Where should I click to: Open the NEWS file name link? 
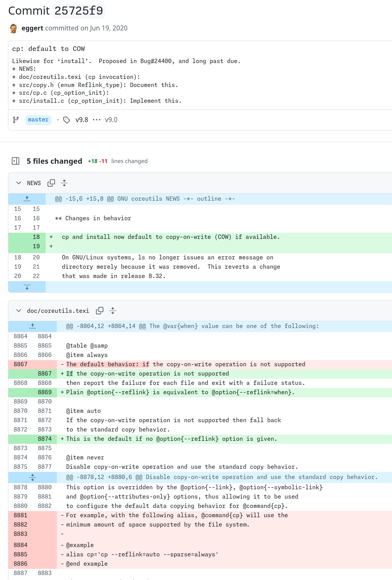(x=34, y=183)
